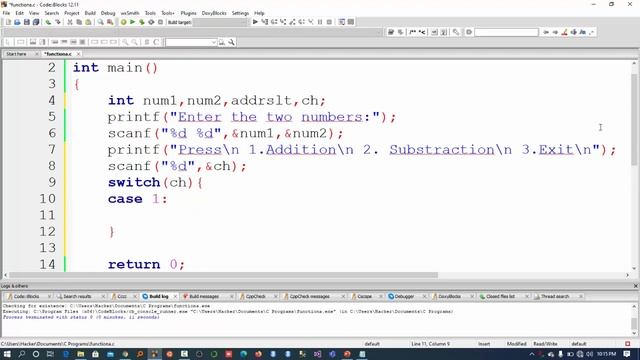This screenshot has height=360, width=640.
Task: Abort build toolbar icon
Action: click(x=160, y=22)
